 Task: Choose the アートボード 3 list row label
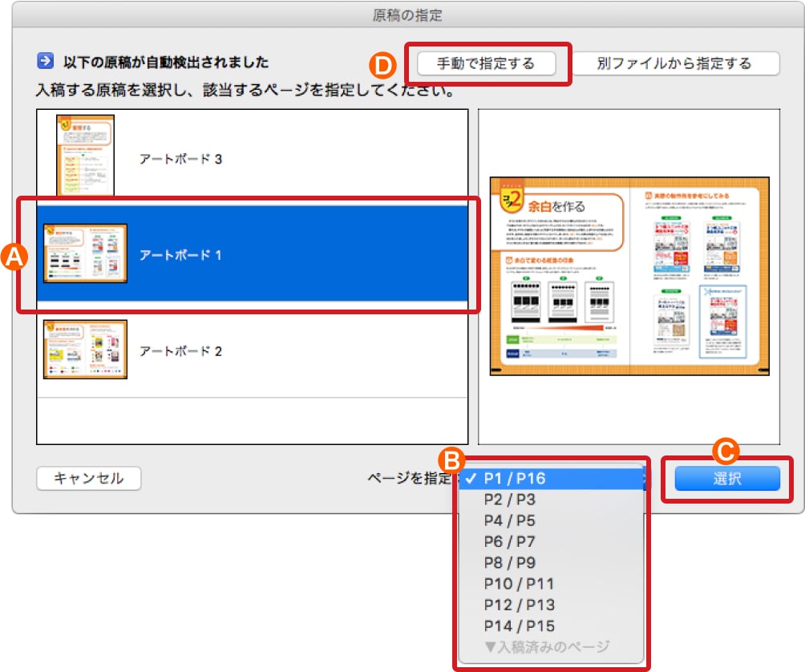(180, 159)
